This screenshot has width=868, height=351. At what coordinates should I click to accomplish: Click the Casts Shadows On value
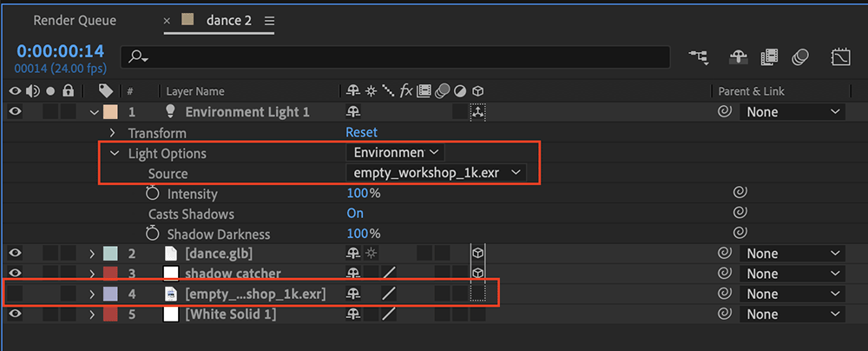click(355, 214)
